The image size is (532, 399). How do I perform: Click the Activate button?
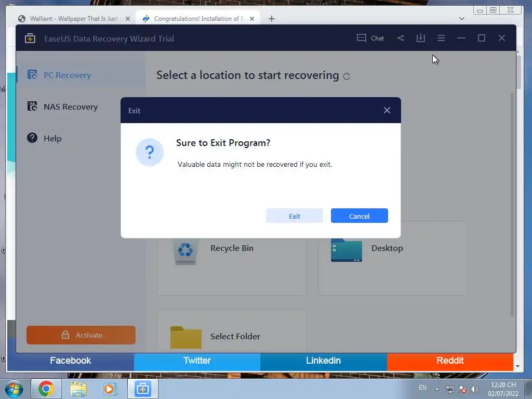(81, 335)
